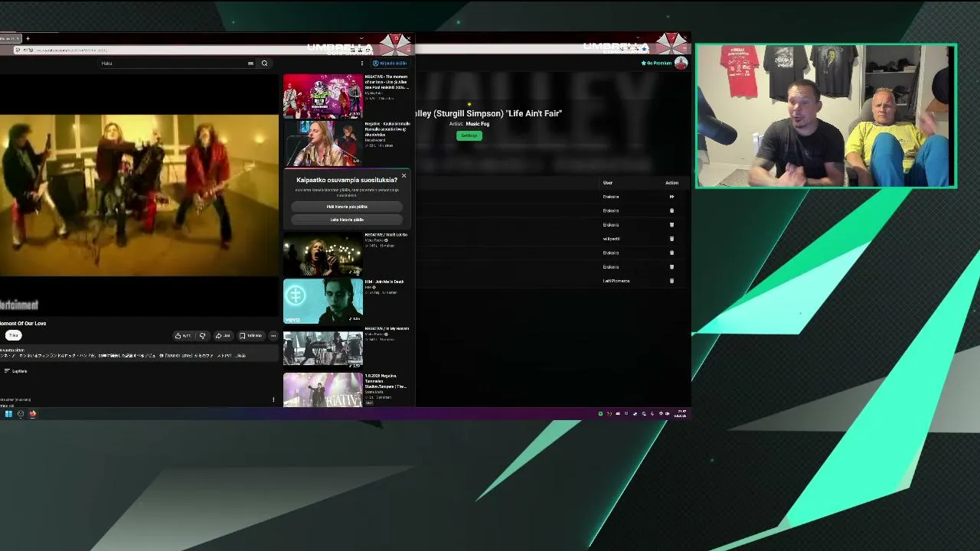Click the taskbar clock
The image size is (980, 551).
coord(681,414)
